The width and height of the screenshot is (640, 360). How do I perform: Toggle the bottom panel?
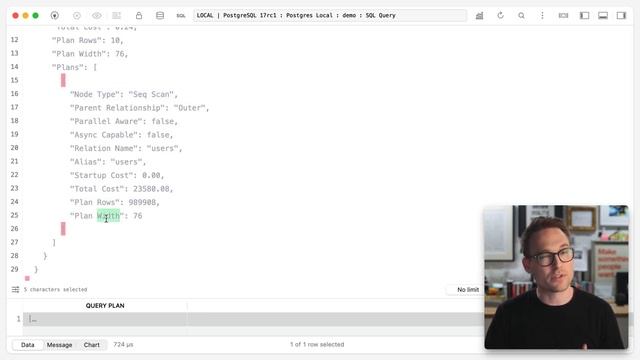tap(603, 16)
